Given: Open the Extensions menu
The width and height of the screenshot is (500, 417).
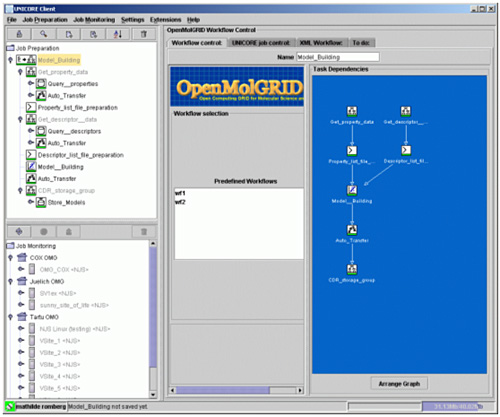Looking at the screenshot, I should (x=165, y=20).
